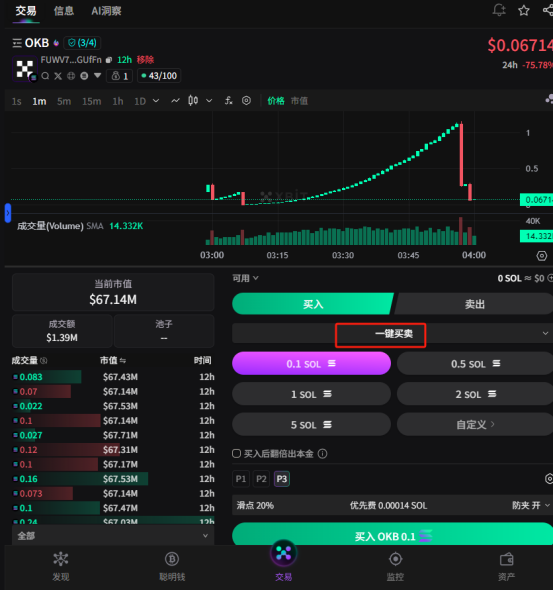Open the chart settings target icon
The image size is (554, 590).
point(246,100)
